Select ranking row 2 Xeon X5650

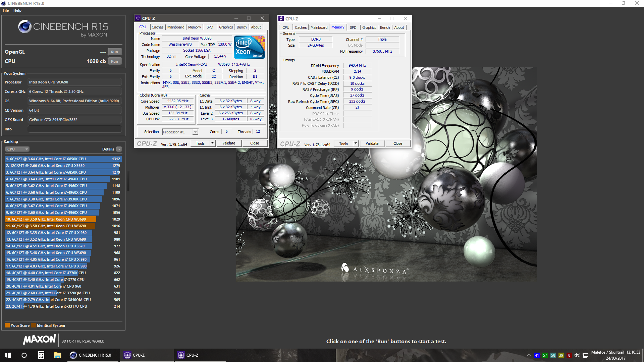(x=63, y=166)
